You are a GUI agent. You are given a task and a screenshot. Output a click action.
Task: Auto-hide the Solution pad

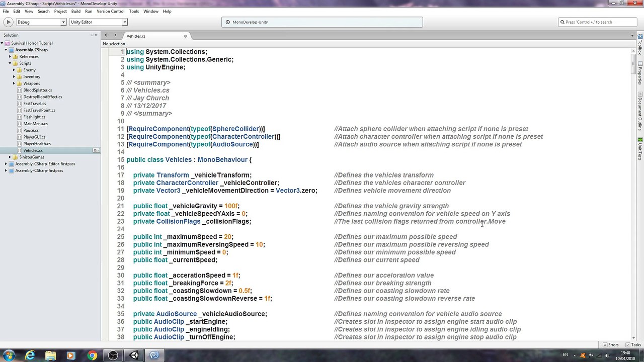coord(92,35)
